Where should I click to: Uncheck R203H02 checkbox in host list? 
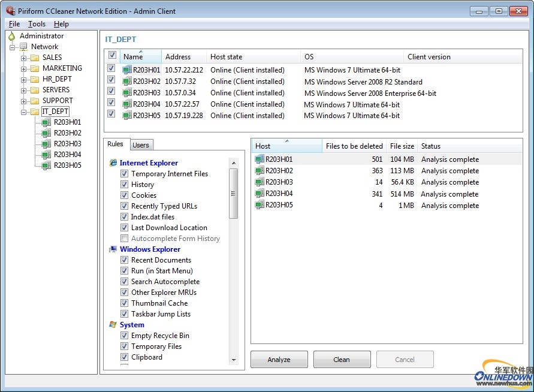[x=111, y=82]
